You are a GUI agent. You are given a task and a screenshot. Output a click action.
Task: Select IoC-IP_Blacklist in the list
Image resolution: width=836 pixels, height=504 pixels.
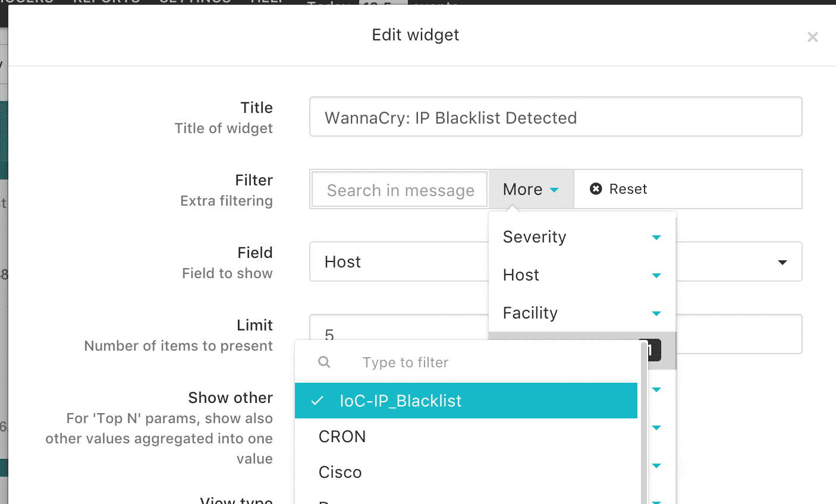click(x=466, y=401)
